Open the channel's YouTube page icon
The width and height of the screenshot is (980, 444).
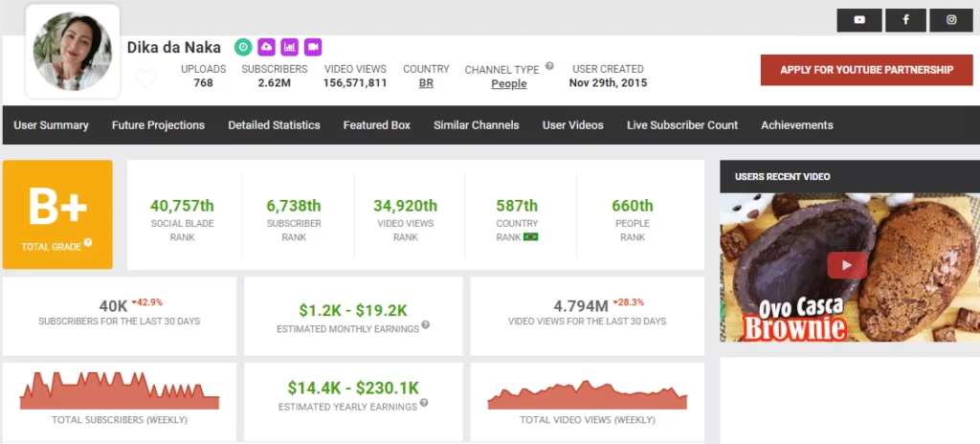coord(858,20)
